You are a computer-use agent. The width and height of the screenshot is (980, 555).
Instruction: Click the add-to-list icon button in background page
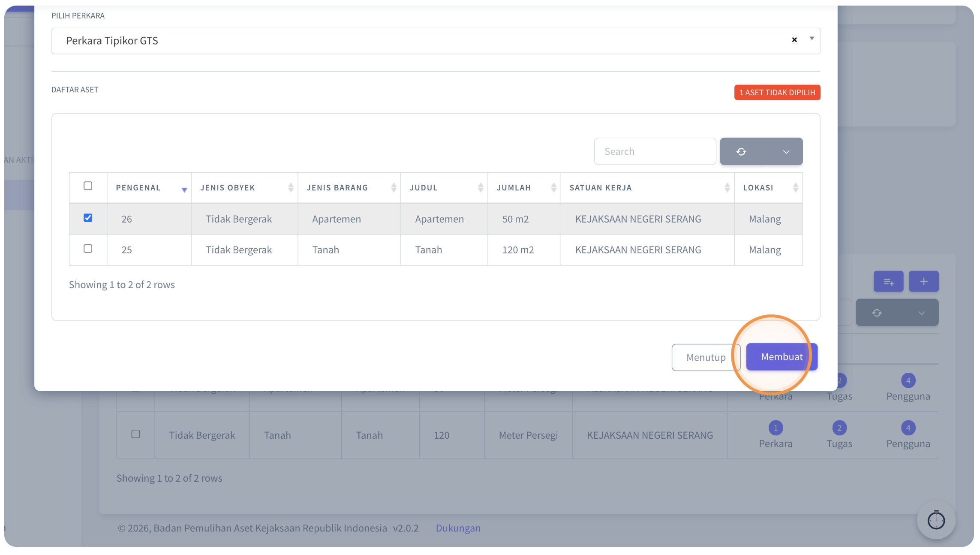coord(888,281)
